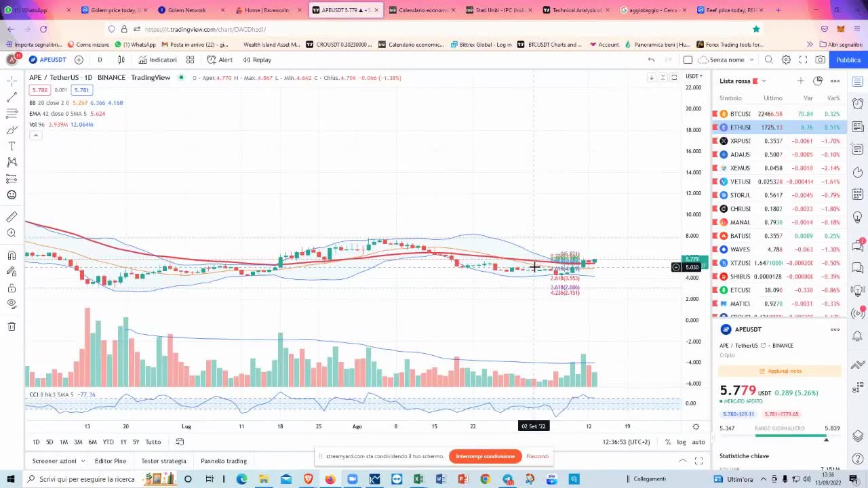868x488 pixels.
Task: Click the Windows Start button
Action: (10, 479)
